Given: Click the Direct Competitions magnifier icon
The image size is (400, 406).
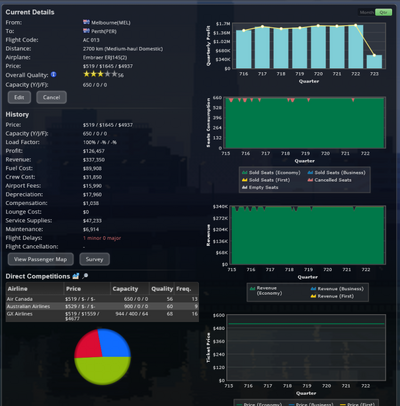Looking at the screenshot, I should click(x=85, y=276).
